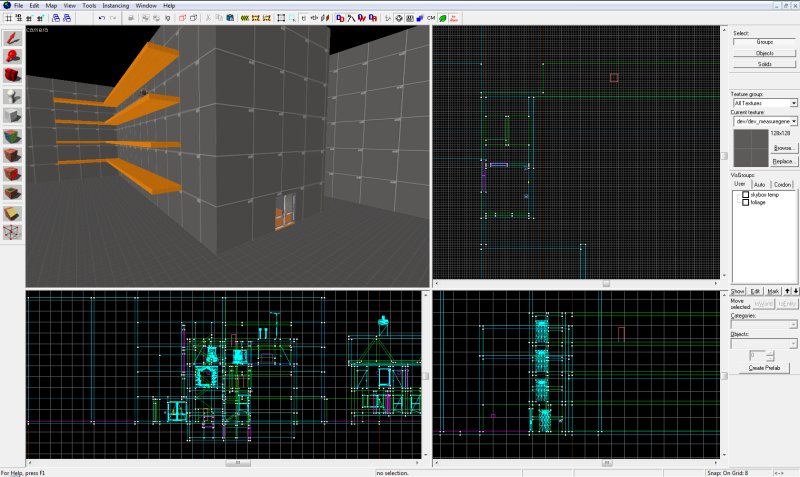Click the CM collision models icon
The height and width of the screenshot is (477, 800).
click(431, 18)
